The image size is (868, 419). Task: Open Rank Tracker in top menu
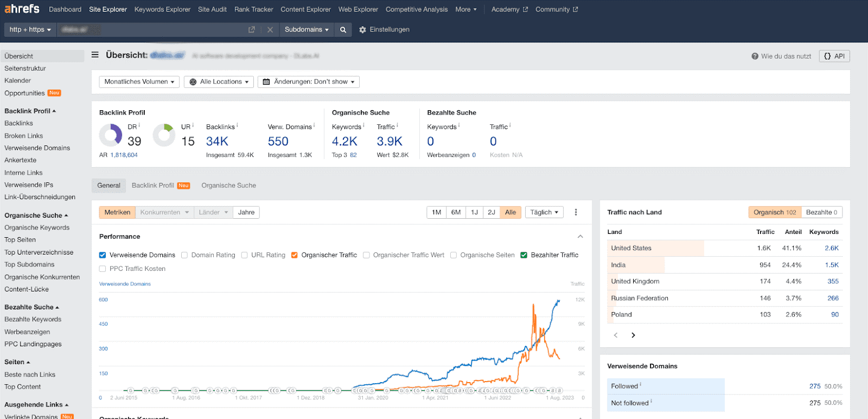(x=254, y=9)
